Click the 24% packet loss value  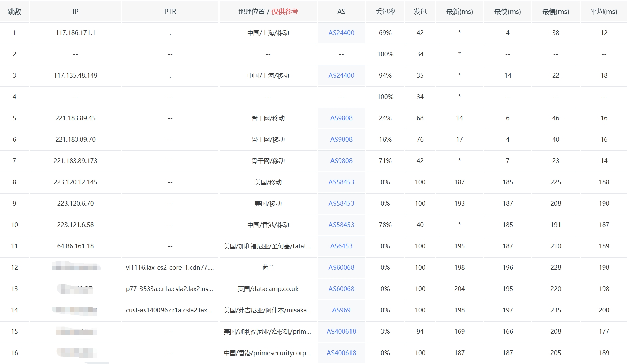385,118
